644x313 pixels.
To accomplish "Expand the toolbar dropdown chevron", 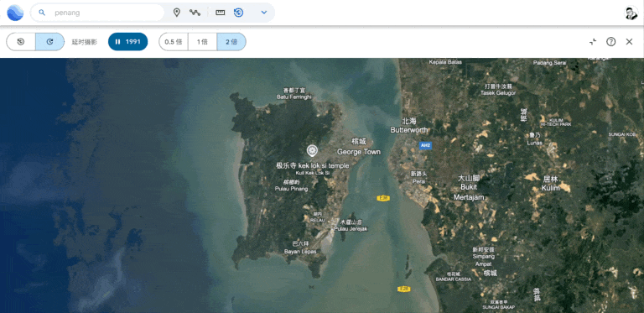I will [x=264, y=13].
